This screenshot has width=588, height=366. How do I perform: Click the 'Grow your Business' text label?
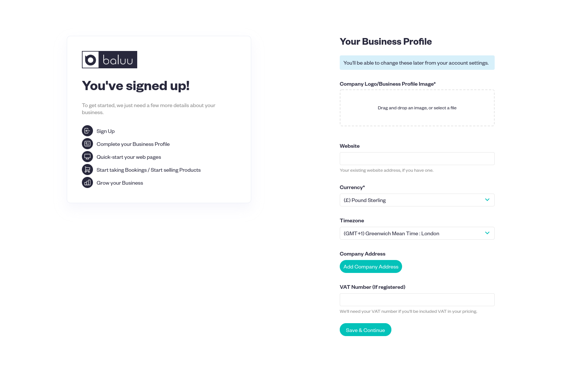(x=120, y=182)
